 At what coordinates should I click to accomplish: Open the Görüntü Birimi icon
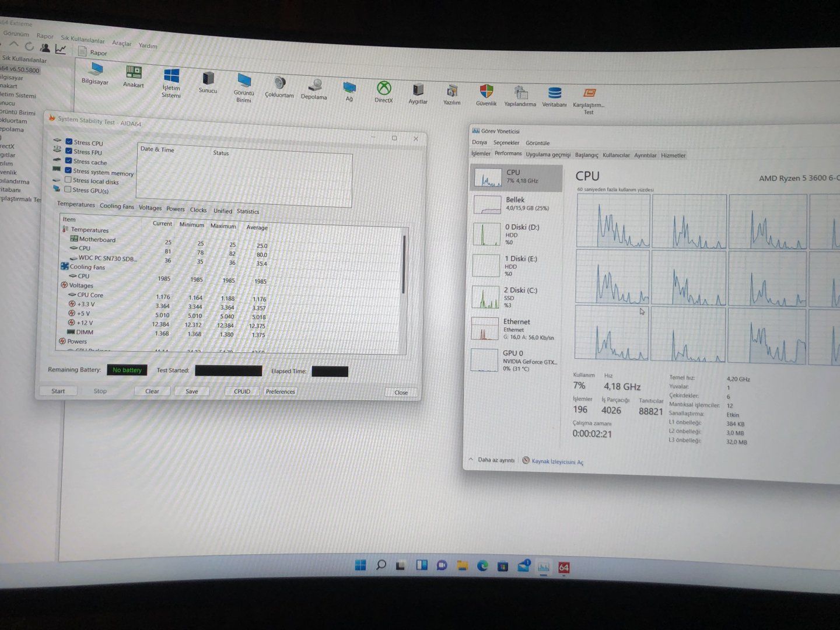244,88
